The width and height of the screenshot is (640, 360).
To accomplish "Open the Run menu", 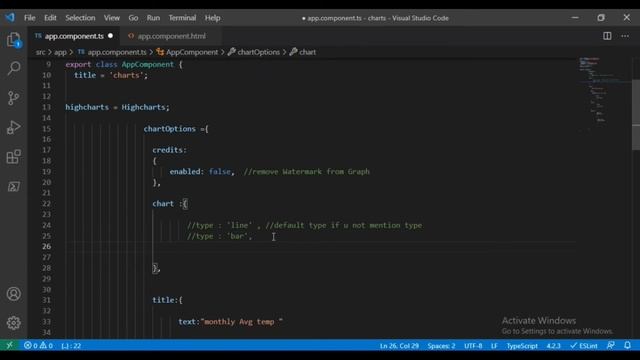I will 153,18.
